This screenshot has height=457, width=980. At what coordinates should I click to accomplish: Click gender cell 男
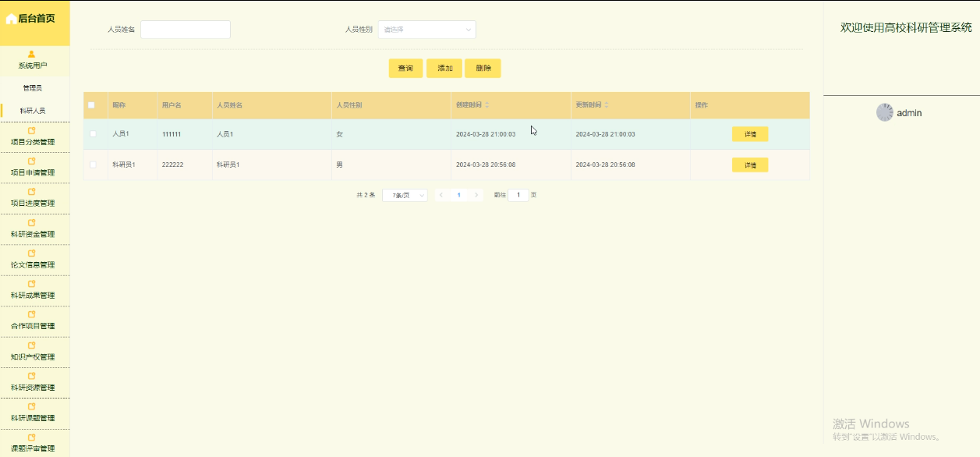339,165
